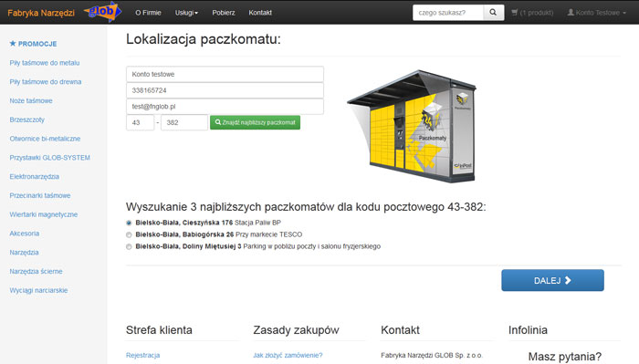This screenshot has height=364, width=639.
Task: Click the email field test@fnglob.pl
Action: click(225, 107)
